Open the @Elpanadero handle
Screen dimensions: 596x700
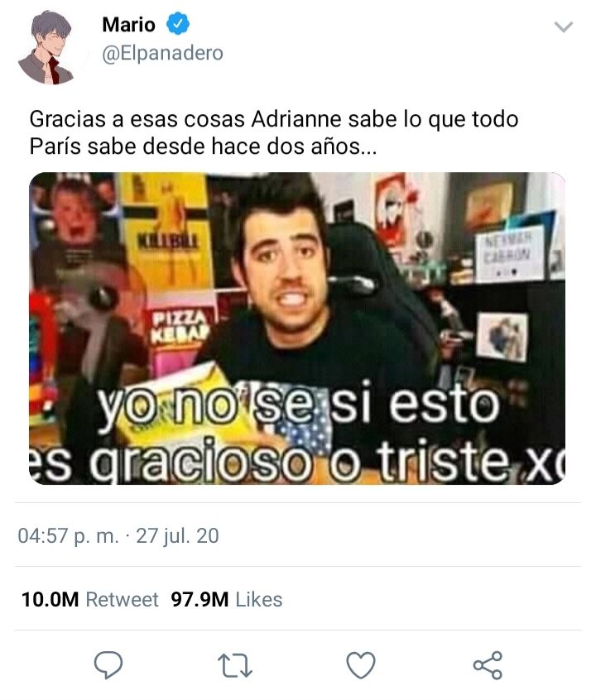(162, 54)
